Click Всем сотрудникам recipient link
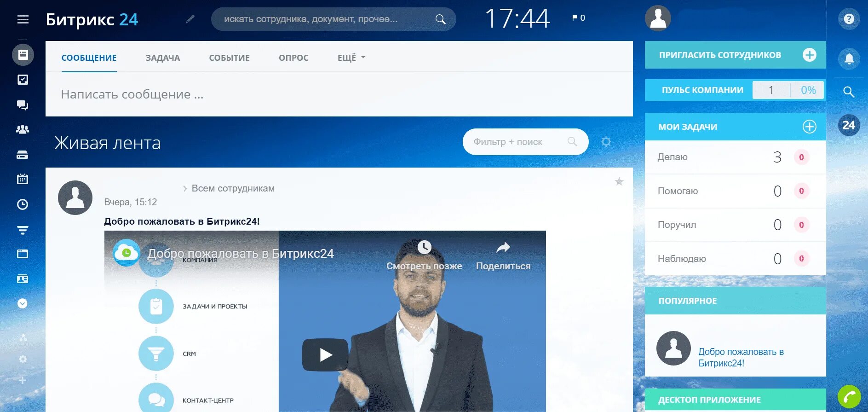Viewport: 868px width, 412px height. (233, 188)
